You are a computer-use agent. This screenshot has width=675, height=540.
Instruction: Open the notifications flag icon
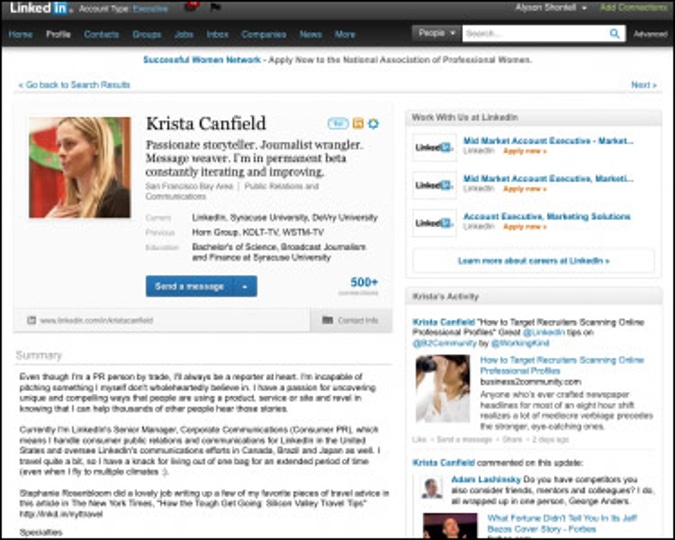[215, 7]
